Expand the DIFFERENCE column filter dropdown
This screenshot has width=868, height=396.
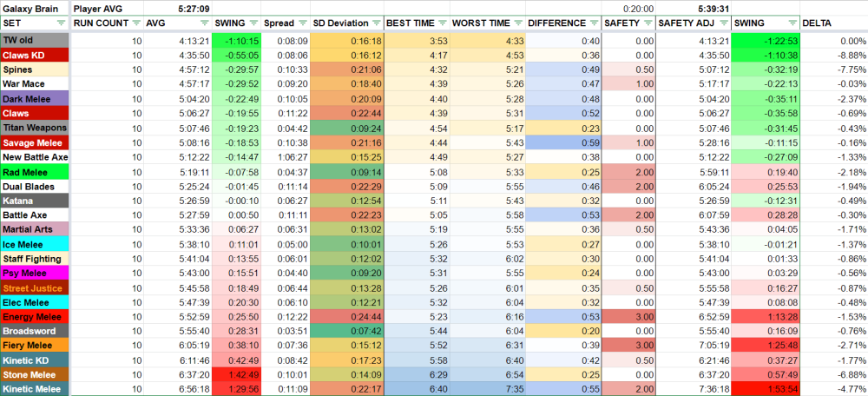click(x=593, y=23)
